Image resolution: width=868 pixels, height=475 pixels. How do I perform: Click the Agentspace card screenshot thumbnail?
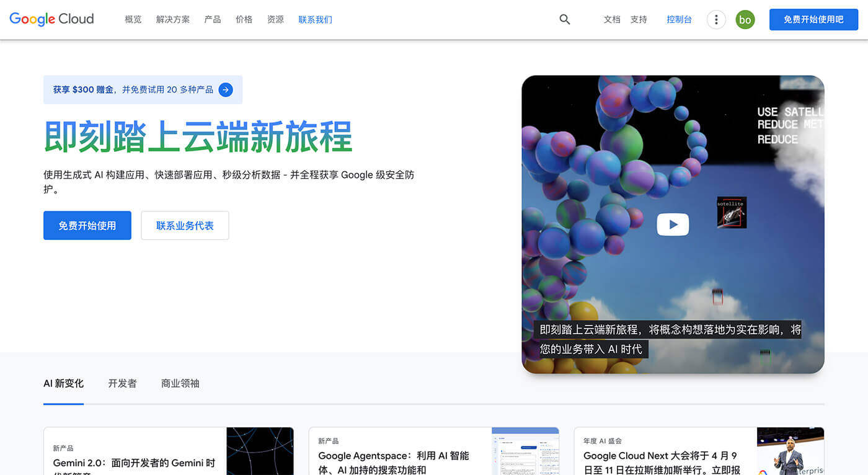point(525,451)
